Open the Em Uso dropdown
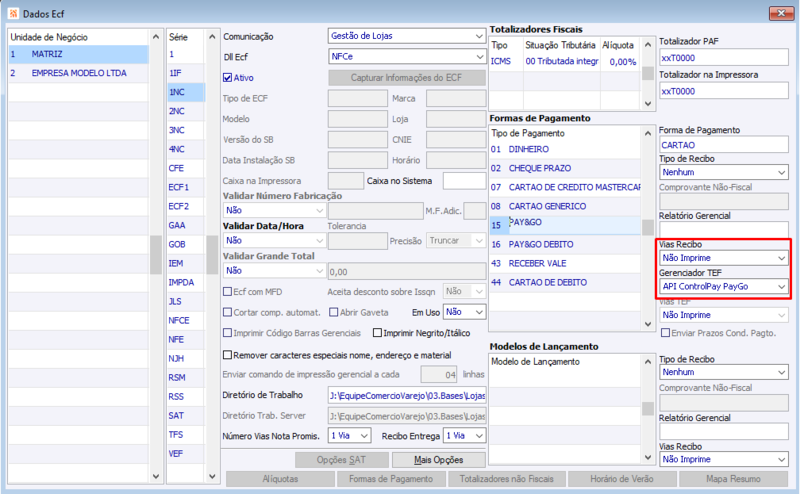The image size is (800, 494). pos(464,312)
